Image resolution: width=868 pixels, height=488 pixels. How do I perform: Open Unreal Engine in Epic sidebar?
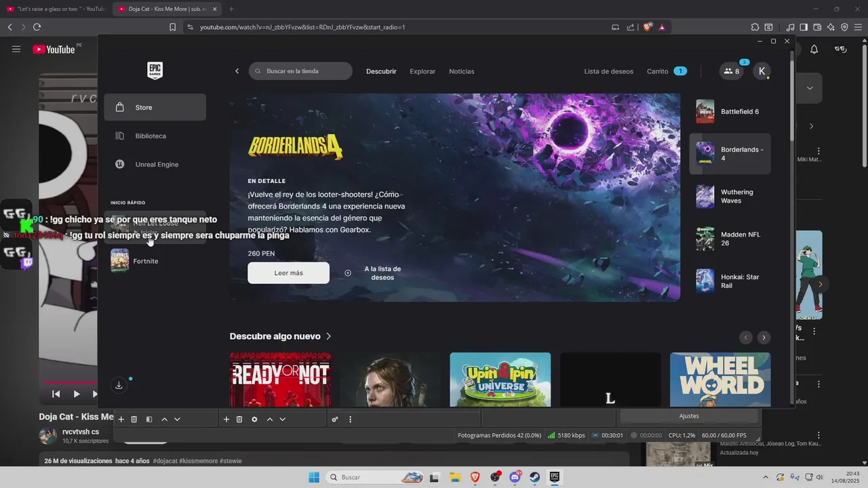155,164
